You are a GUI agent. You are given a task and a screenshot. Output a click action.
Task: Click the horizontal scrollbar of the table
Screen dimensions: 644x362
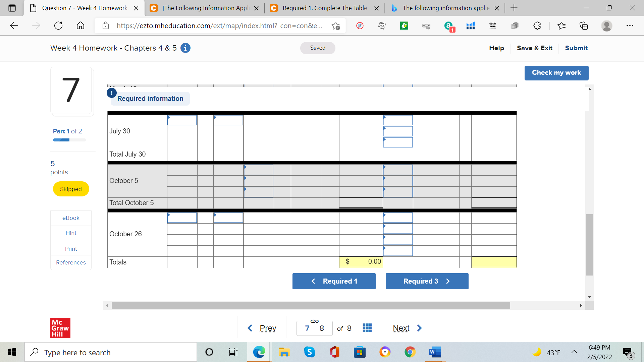point(311,305)
